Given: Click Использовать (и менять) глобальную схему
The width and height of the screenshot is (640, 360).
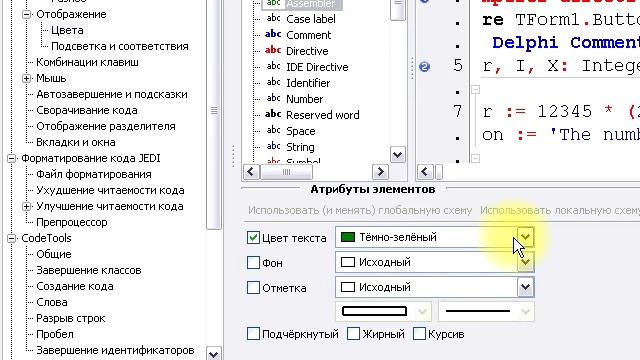Looking at the screenshot, I should (x=360, y=211).
